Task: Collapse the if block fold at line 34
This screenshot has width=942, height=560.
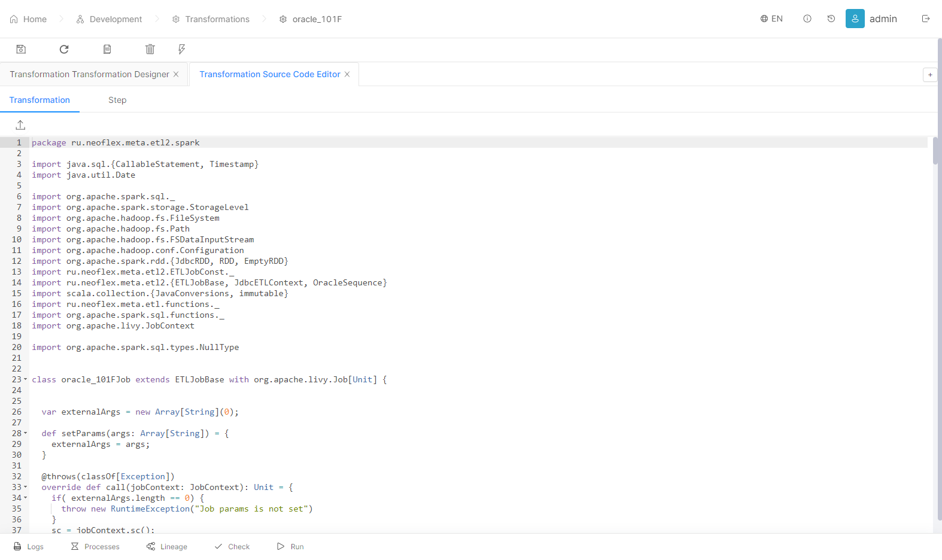Action: point(25,498)
